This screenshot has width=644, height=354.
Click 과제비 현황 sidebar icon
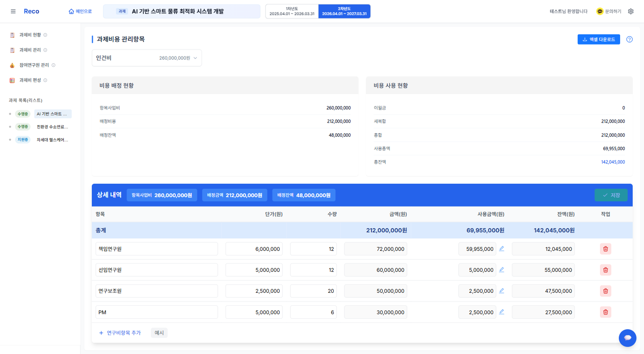[x=12, y=35]
